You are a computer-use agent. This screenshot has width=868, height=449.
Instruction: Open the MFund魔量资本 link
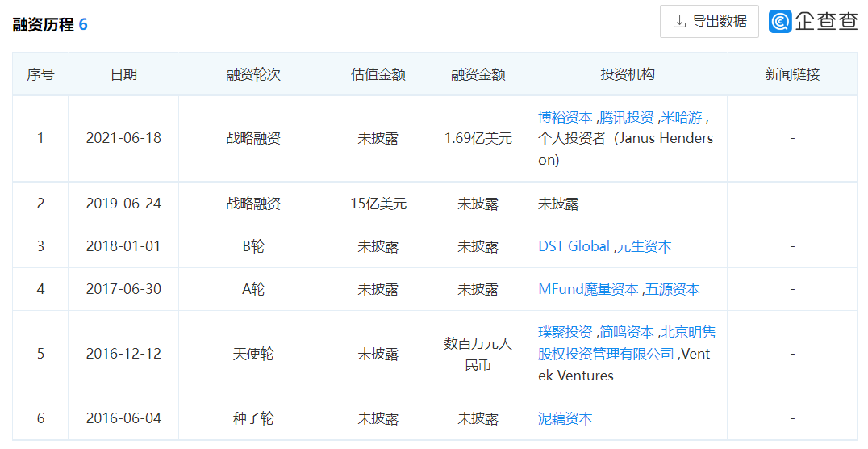(x=588, y=289)
